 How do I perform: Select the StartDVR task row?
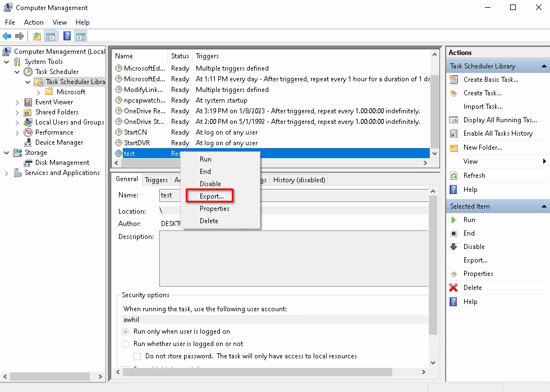272,143
